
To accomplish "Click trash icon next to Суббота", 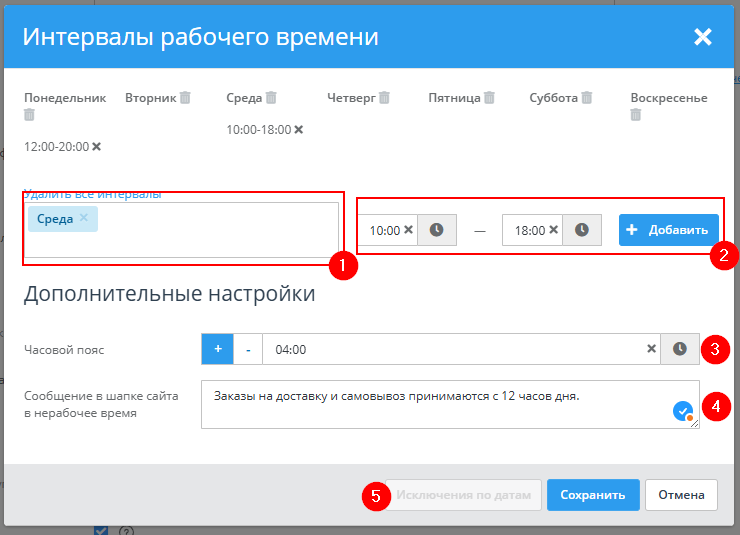I will (587, 98).
